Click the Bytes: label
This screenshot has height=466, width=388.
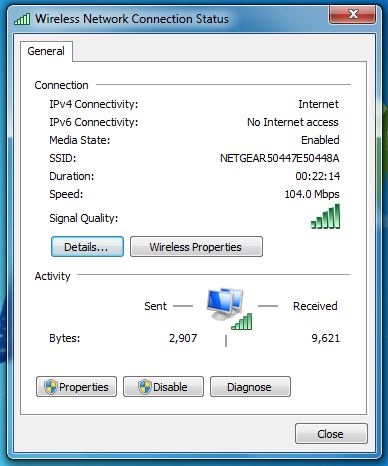pos(65,338)
